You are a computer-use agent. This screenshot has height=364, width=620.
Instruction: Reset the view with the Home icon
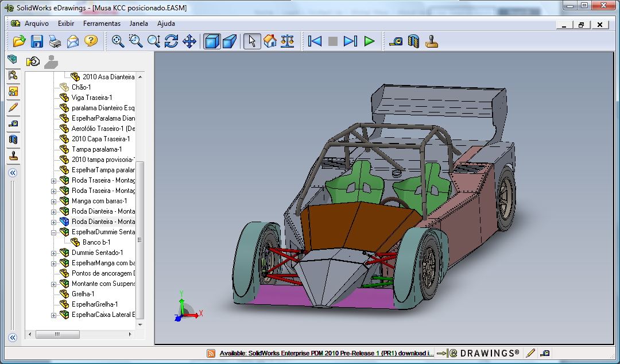point(270,41)
